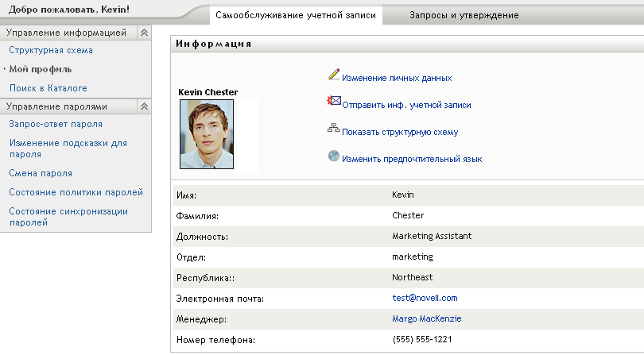The height and width of the screenshot is (355, 644).
Task: Click Изменение личных данных link
Action: tap(397, 79)
